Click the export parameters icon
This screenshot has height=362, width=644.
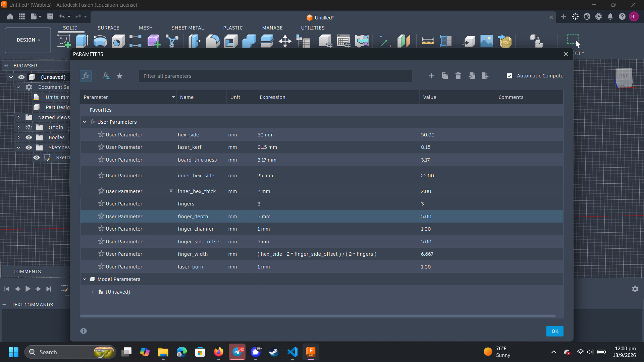(485, 76)
